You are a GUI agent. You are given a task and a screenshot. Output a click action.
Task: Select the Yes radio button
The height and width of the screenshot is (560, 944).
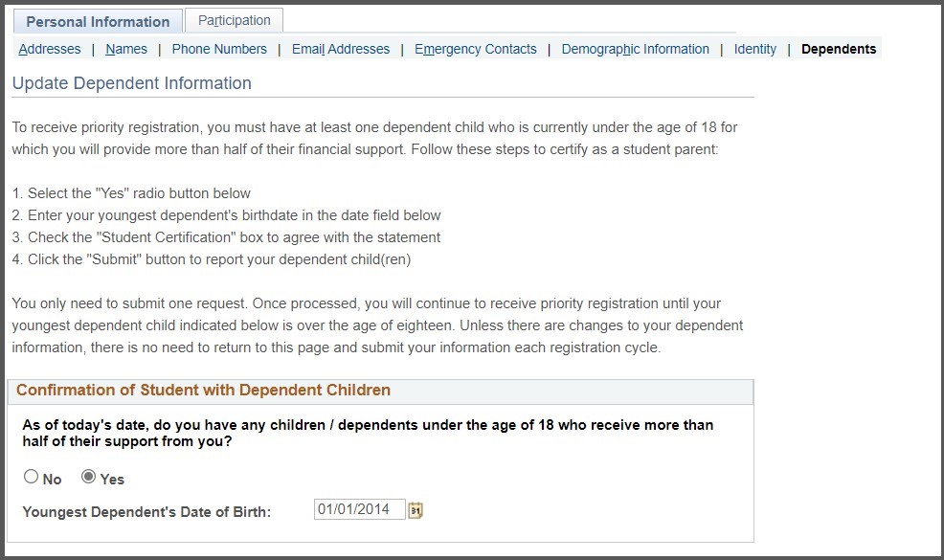(87, 476)
